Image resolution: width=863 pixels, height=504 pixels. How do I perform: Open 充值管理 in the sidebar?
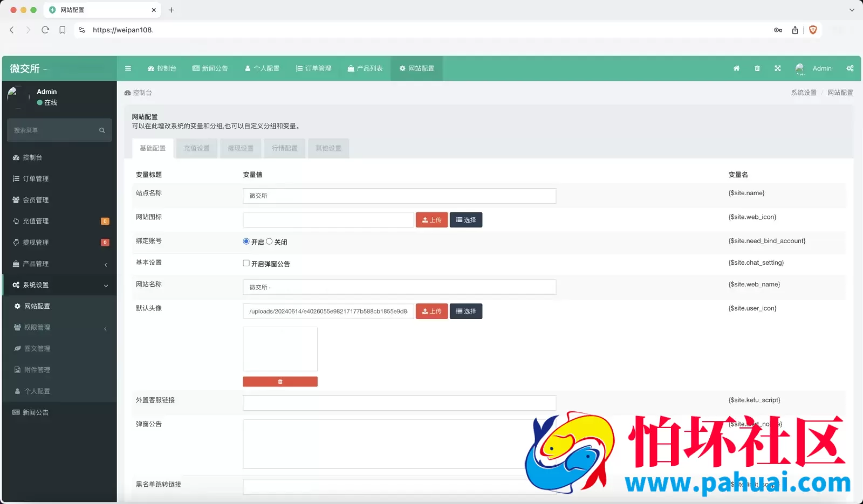coord(59,221)
